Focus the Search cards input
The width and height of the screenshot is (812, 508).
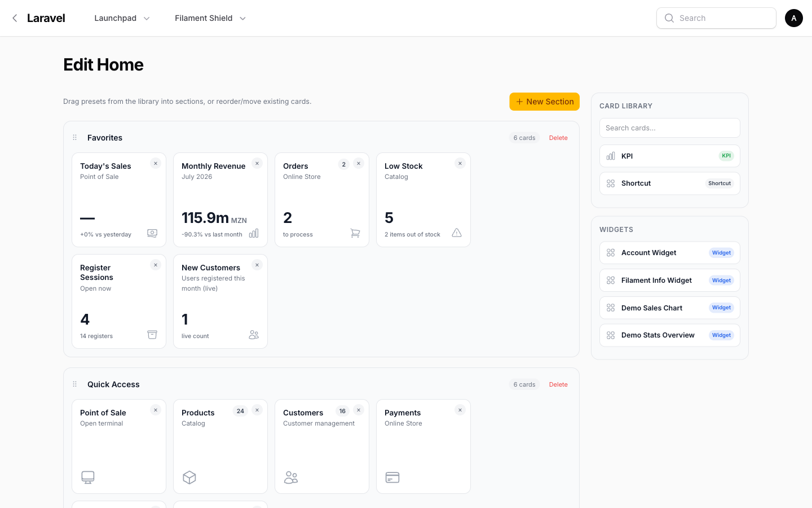click(x=670, y=128)
